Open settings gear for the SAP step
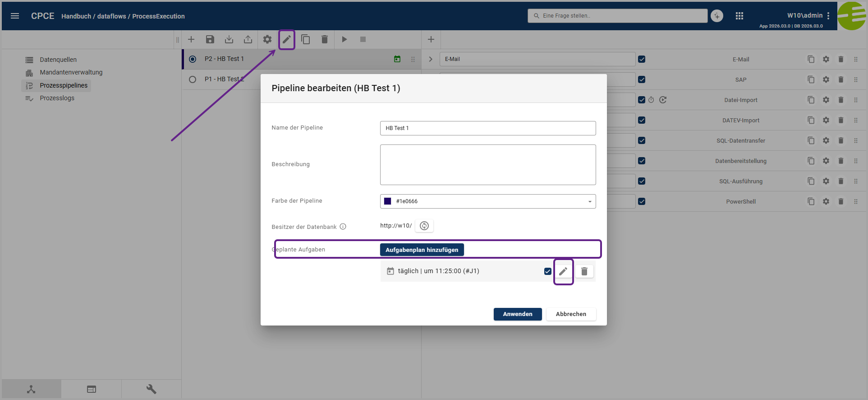Screen dimensions: 868x400 click(826, 79)
